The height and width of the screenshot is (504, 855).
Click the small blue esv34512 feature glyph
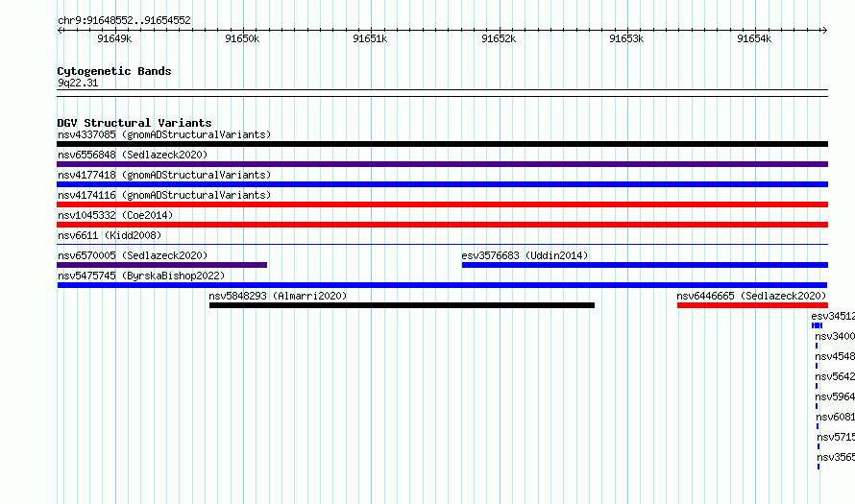(x=817, y=325)
